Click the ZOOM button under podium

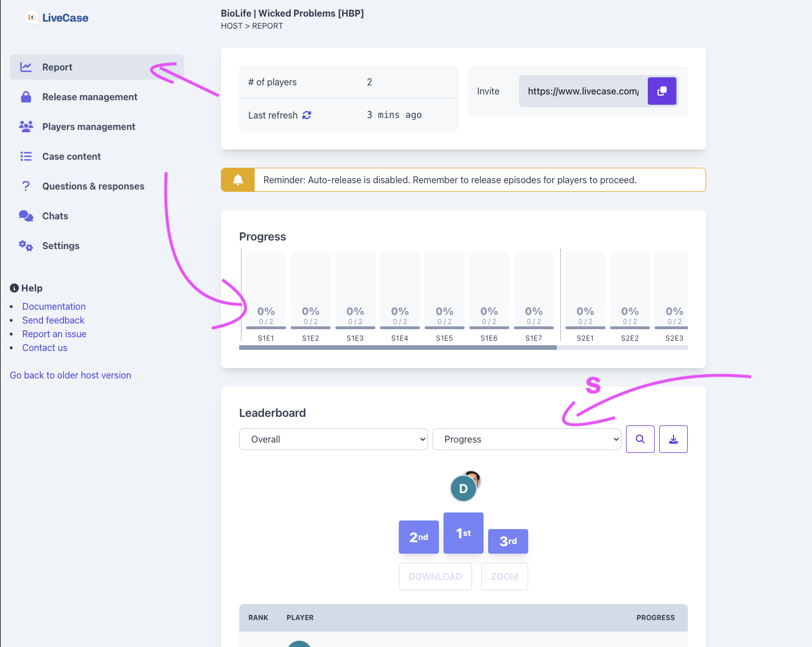click(x=505, y=577)
